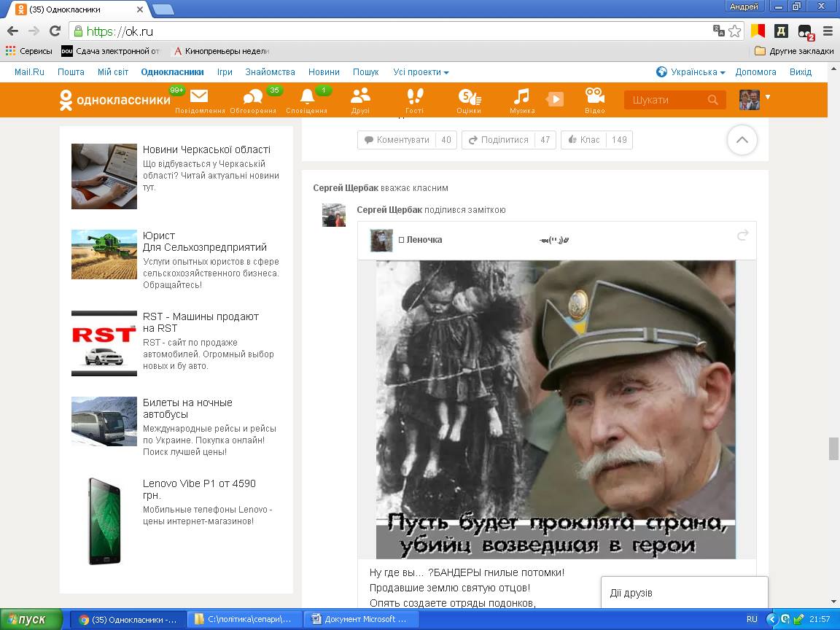Expand the profile avatar menu arrow
The height and width of the screenshot is (630, 840).
[768, 97]
